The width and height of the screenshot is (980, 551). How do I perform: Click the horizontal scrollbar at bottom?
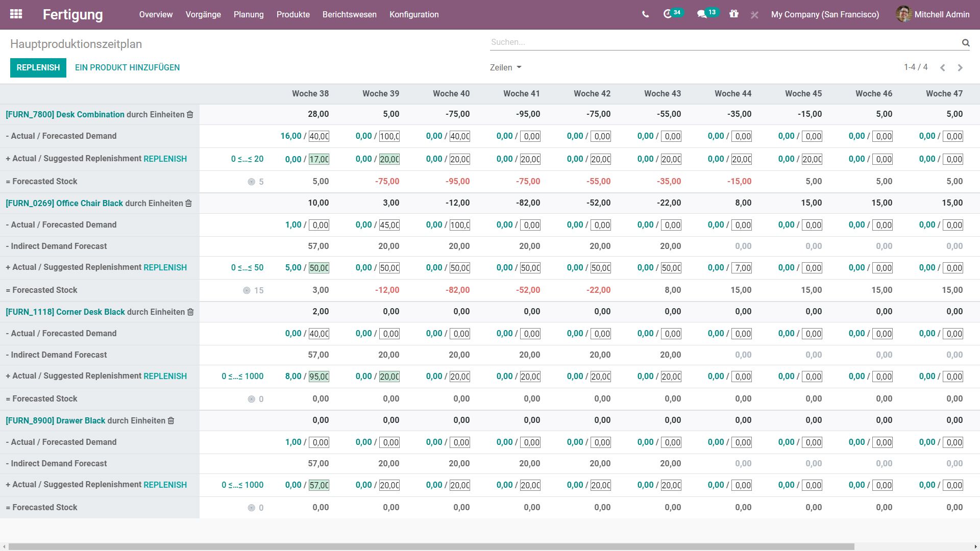click(431, 546)
